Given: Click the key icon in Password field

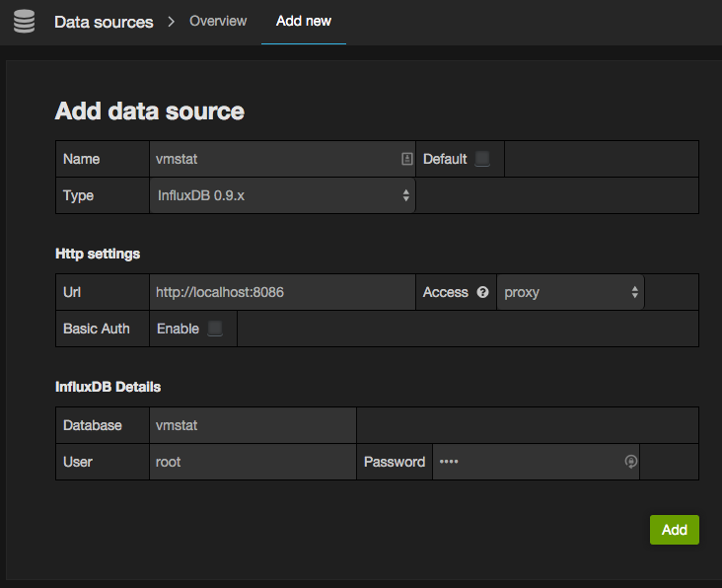Looking at the screenshot, I should point(631,462).
